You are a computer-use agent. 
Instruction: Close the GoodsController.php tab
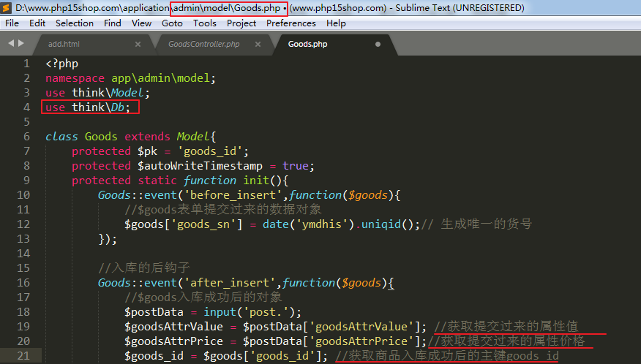click(259, 45)
